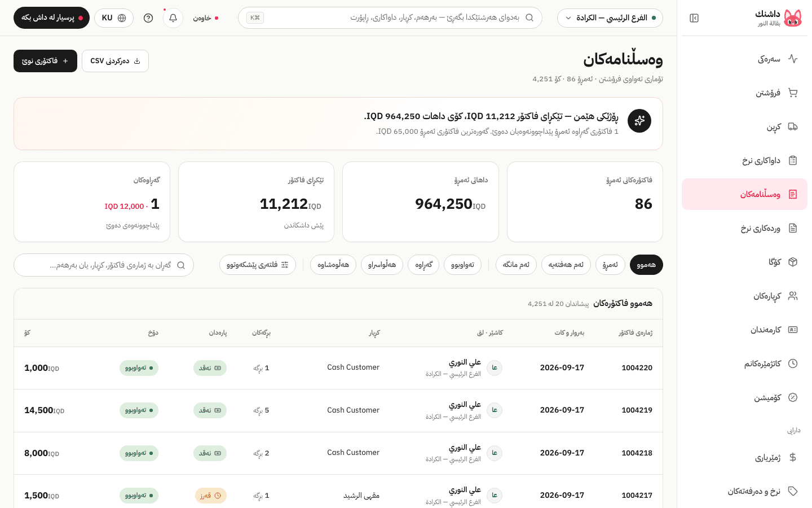The width and height of the screenshot is (812, 508).
Task: Open the ژمێریاری accounting dollar item
Action: pos(744,457)
